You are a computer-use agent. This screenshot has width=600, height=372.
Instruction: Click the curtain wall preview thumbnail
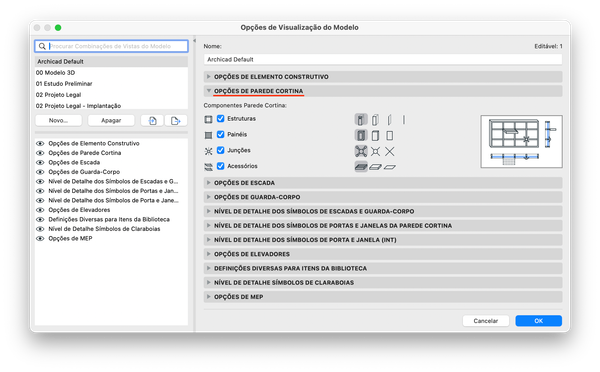pyautogui.click(x=521, y=142)
